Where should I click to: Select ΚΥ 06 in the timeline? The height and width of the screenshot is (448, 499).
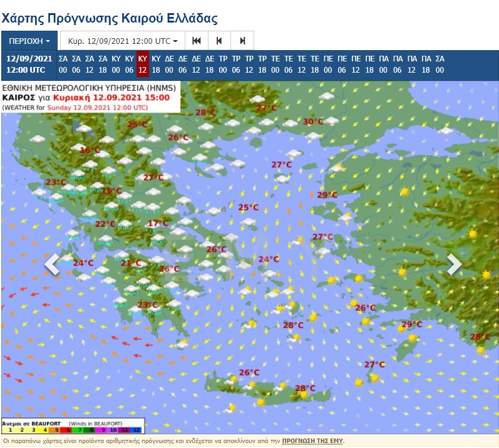(129, 64)
